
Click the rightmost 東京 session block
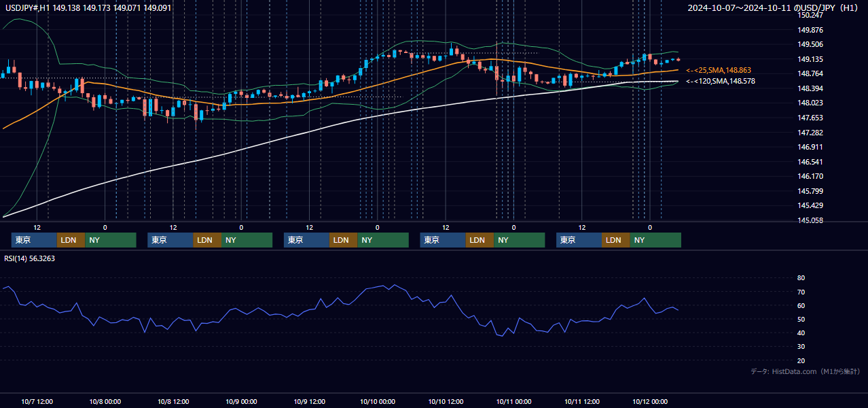579,240
